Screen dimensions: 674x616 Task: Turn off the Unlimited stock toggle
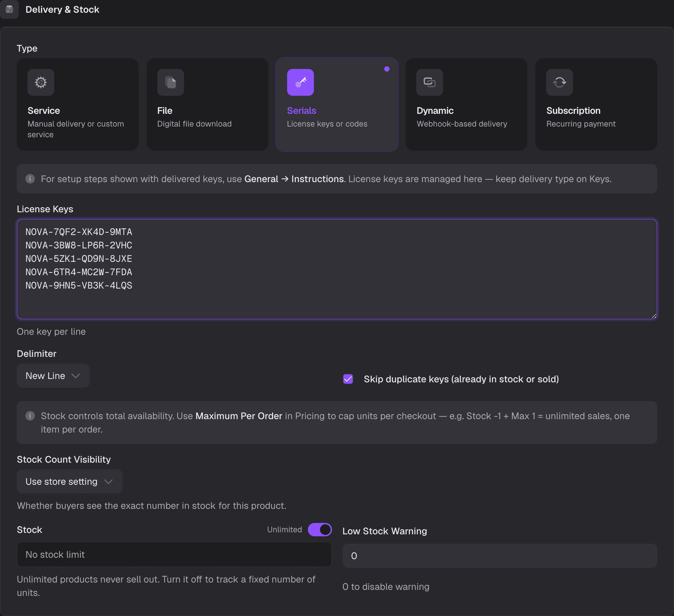click(320, 530)
